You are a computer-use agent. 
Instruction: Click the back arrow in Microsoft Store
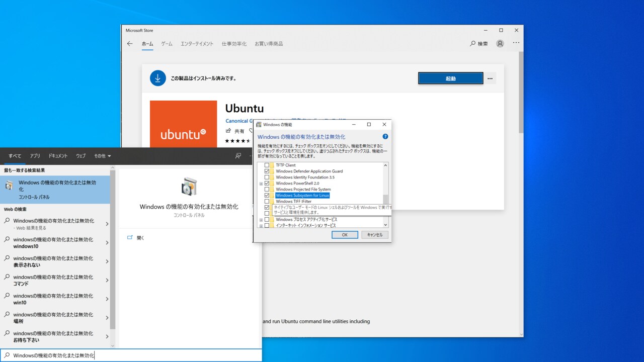point(130,44)
